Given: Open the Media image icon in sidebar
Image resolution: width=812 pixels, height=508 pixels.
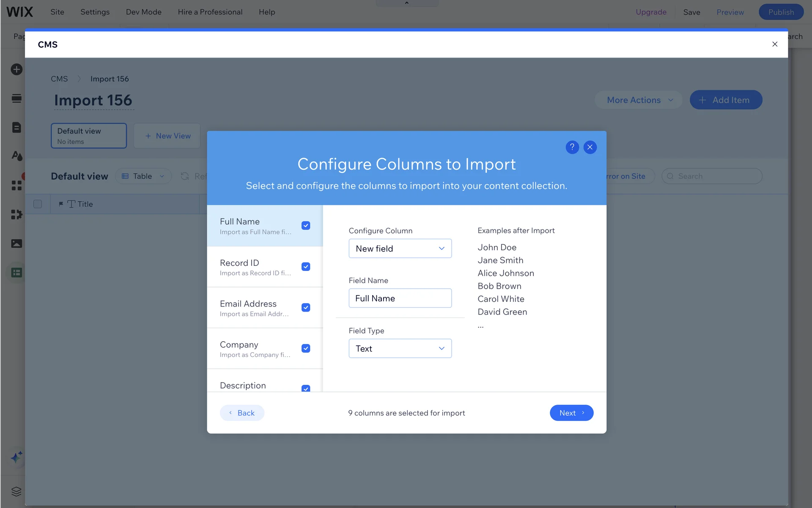Looking at the screenshot, I should (x=16, y=243).
